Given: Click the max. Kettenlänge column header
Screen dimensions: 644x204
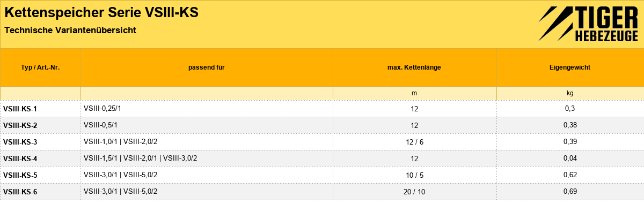Looking at the screenshot, I should [x=415, y=68].
